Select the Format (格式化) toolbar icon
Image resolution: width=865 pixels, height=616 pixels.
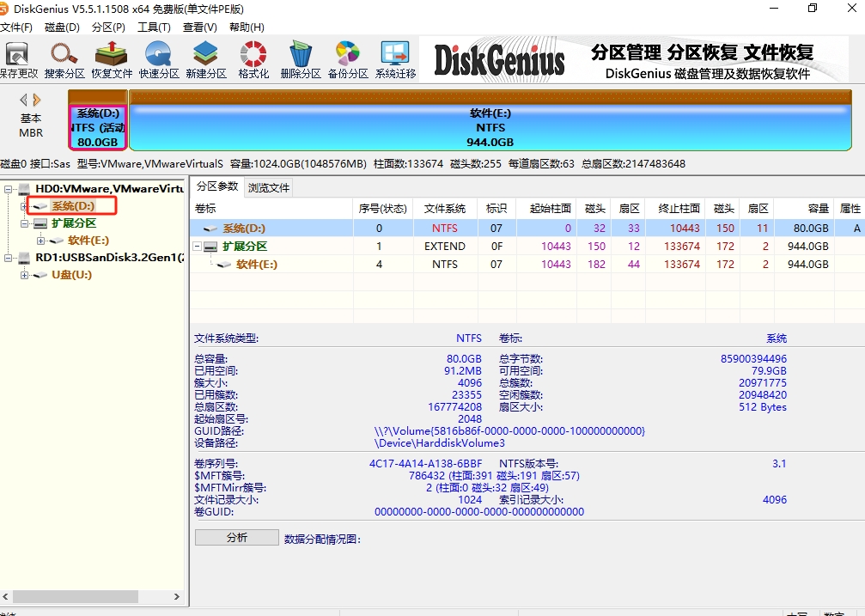(253, 59)
